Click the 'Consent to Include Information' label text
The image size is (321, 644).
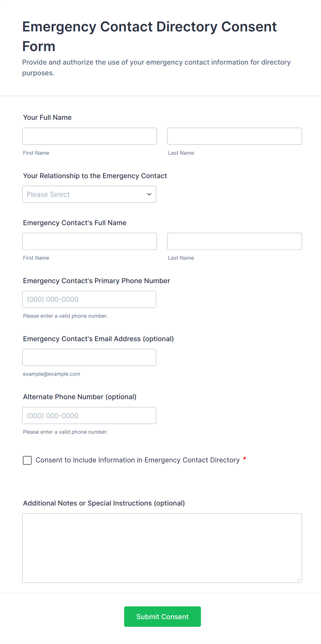[x=137, y=460]
